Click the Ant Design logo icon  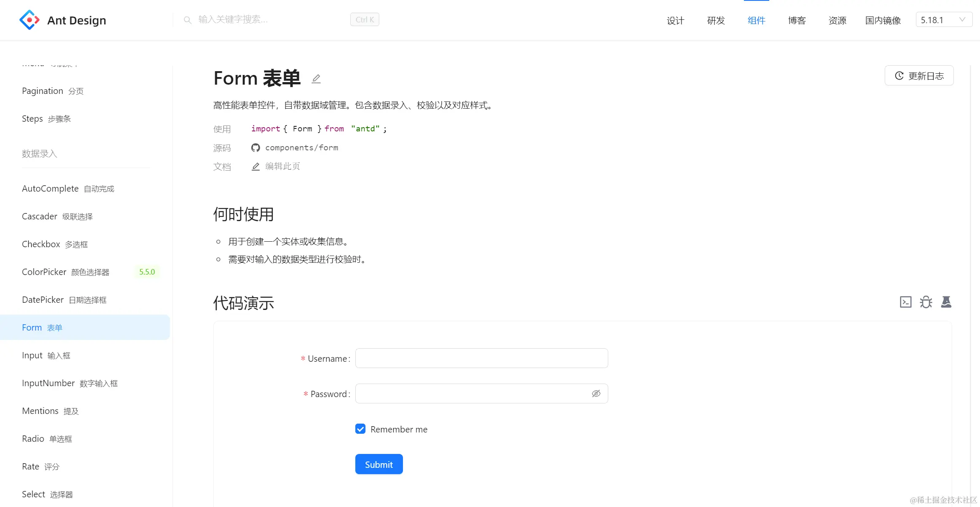pyautogui.click(x=30, y=20)
